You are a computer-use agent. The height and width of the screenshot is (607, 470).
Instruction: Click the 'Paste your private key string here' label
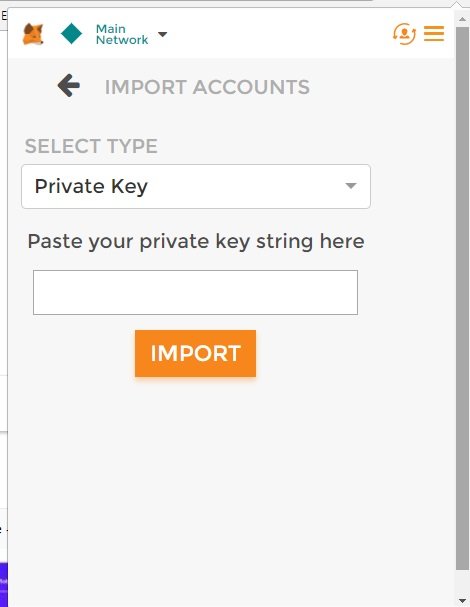click(x=196, y=242)
